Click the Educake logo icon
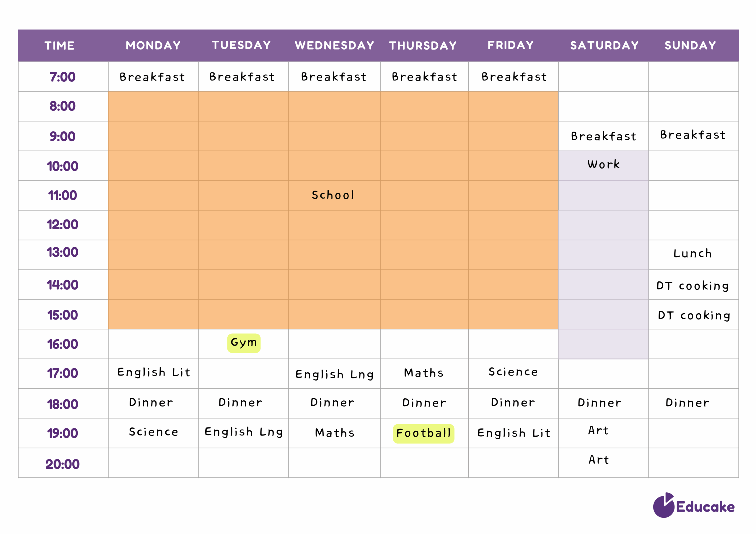Viewport: 756px width, 534px height. point(664,506)
